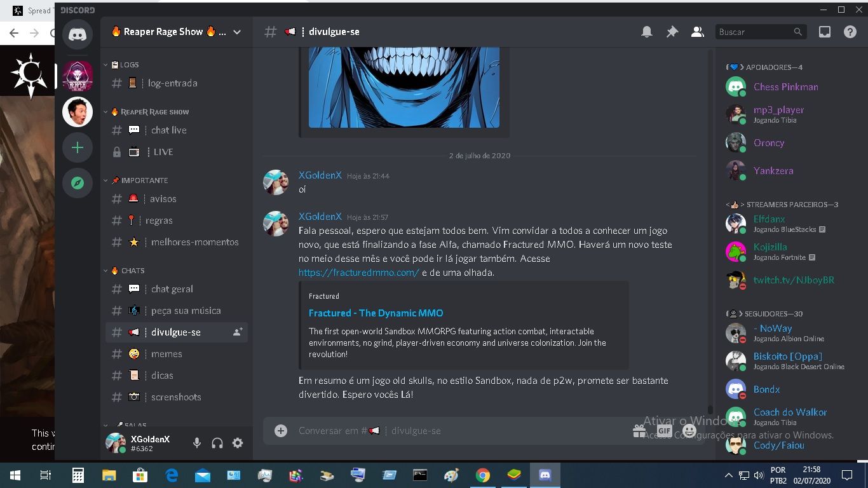Select the Reaper Rage Show server icon
The image size is (868, 488).
[78, 77]
